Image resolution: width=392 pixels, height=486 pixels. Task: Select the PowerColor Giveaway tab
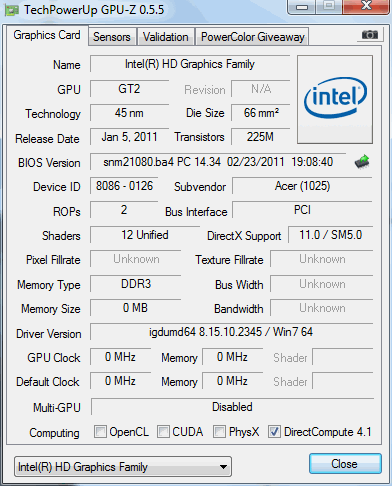[253, 37]
